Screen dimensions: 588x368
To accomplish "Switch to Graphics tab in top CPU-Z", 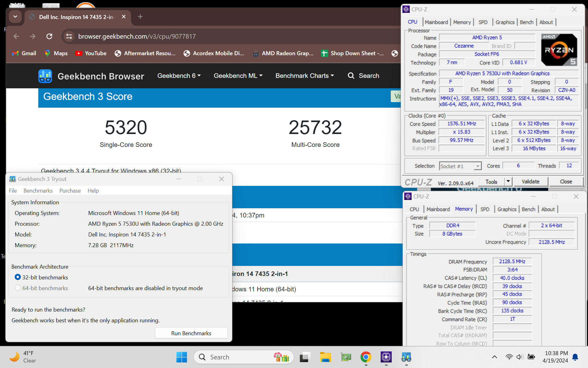I will (505, 22).
